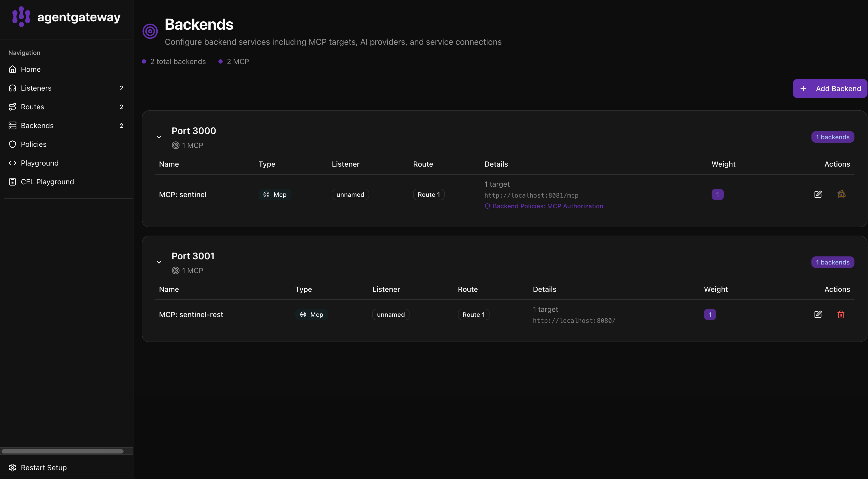Select the Home house icon in sidebar

pyautogui.click(x=13, y=69)
